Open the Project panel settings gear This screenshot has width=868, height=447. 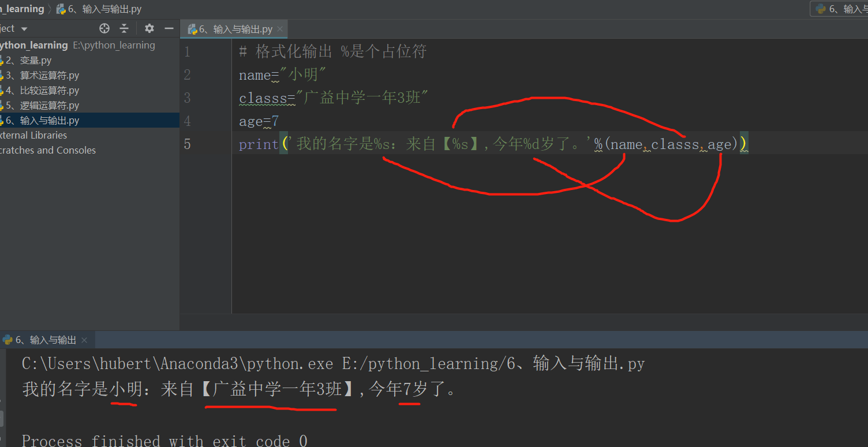pyautogui.click(x=149, y=28)
